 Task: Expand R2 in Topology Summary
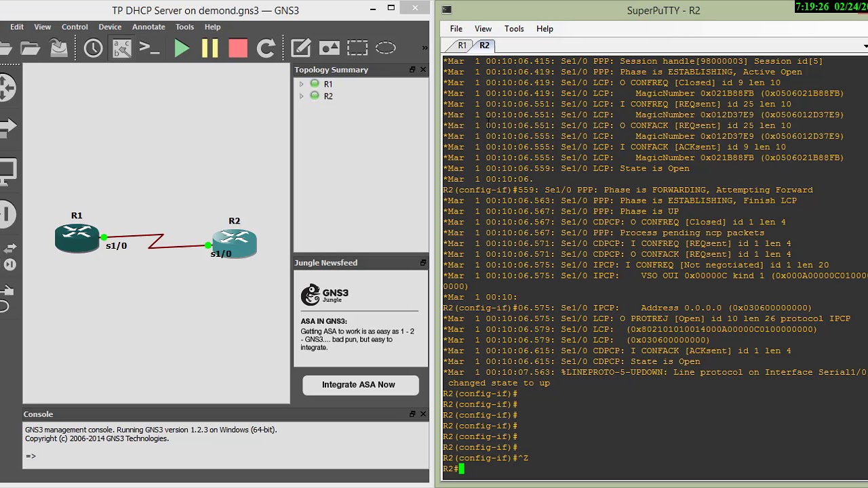[302, 96]
